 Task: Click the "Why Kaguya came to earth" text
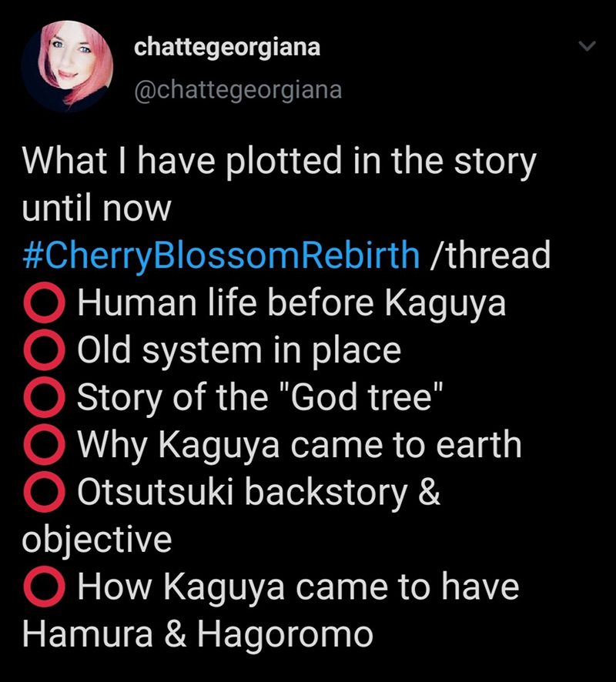click(x=299, y=445)
